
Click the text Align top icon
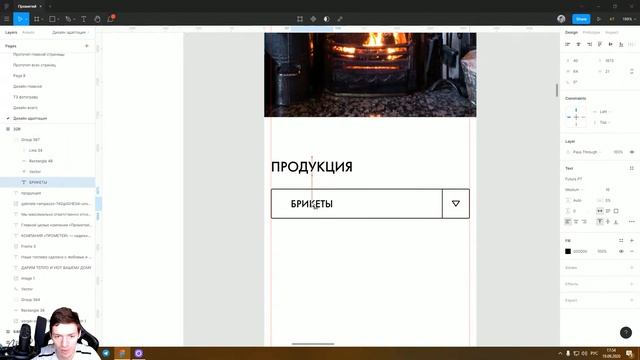point(600,222)
